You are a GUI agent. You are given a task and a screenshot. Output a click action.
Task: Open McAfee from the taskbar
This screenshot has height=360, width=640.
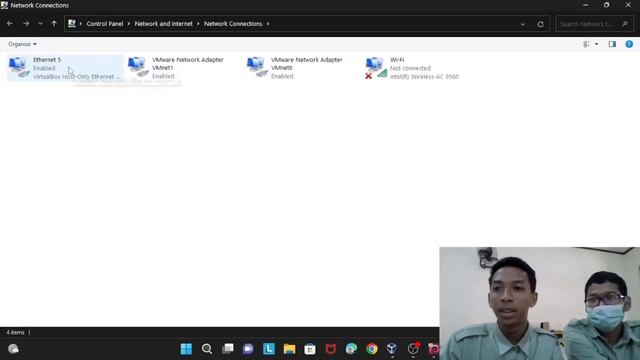[331, 349]
